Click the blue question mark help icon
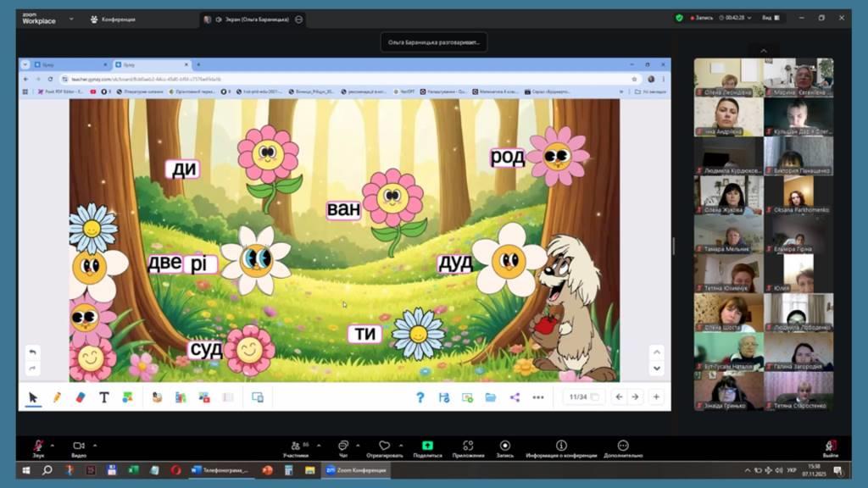The image size is (868, 488). [x=420, y=396]
